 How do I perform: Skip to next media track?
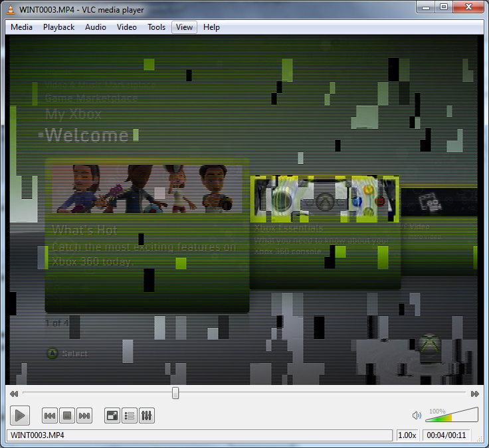pyautogui.click(x=84, y=415)
